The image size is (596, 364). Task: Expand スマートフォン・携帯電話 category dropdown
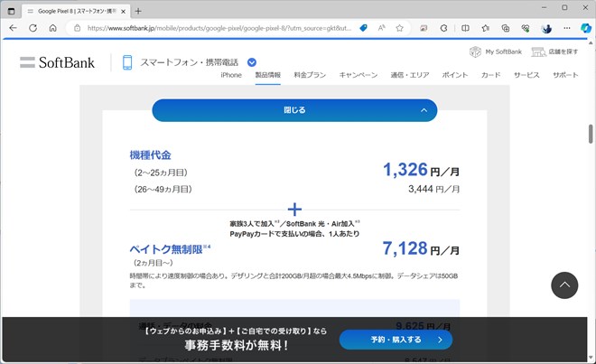[252, 62]
